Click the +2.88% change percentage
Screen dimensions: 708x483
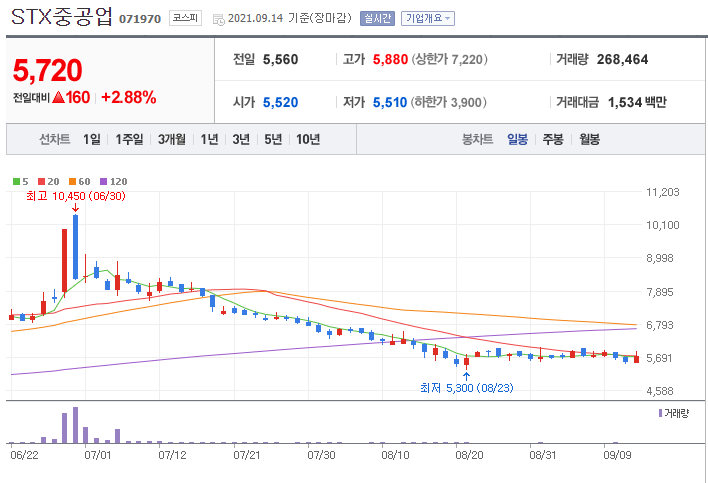pos(129,97)
